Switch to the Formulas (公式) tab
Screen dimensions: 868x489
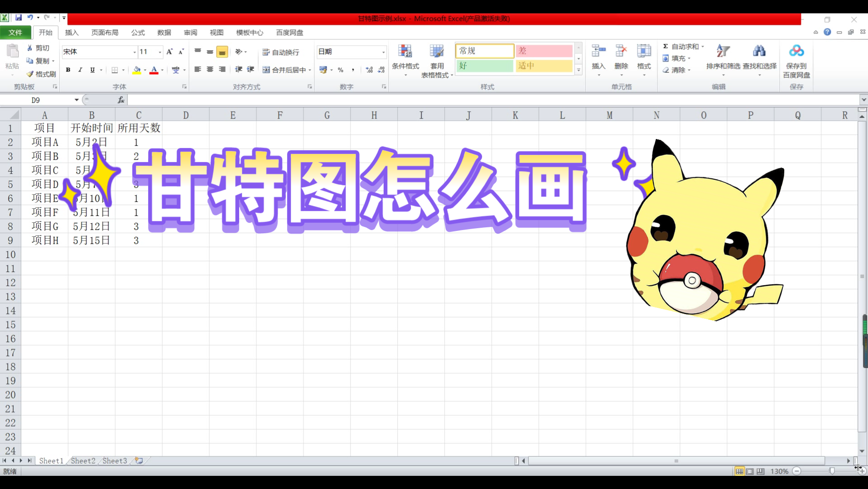(x=138, y=33)
